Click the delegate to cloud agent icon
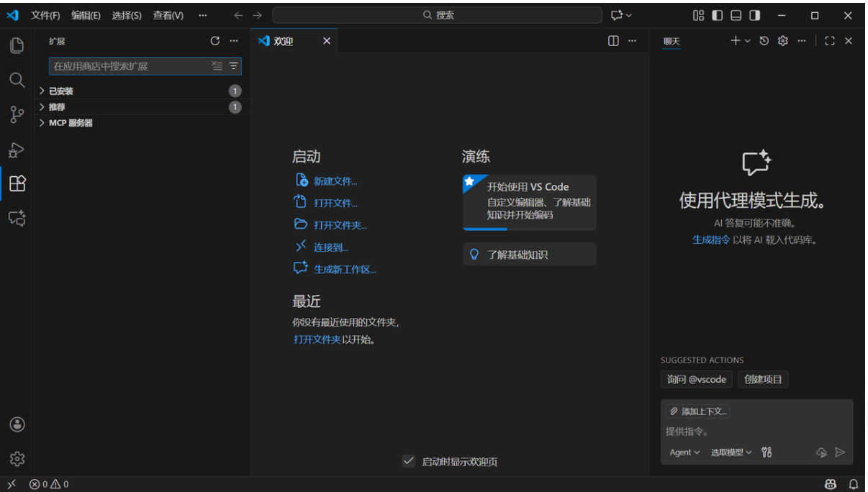 coord(821,452)
